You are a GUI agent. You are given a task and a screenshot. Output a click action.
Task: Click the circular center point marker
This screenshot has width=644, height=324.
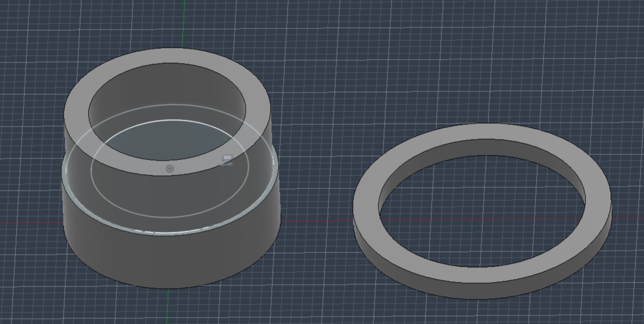tap(170, 169)
